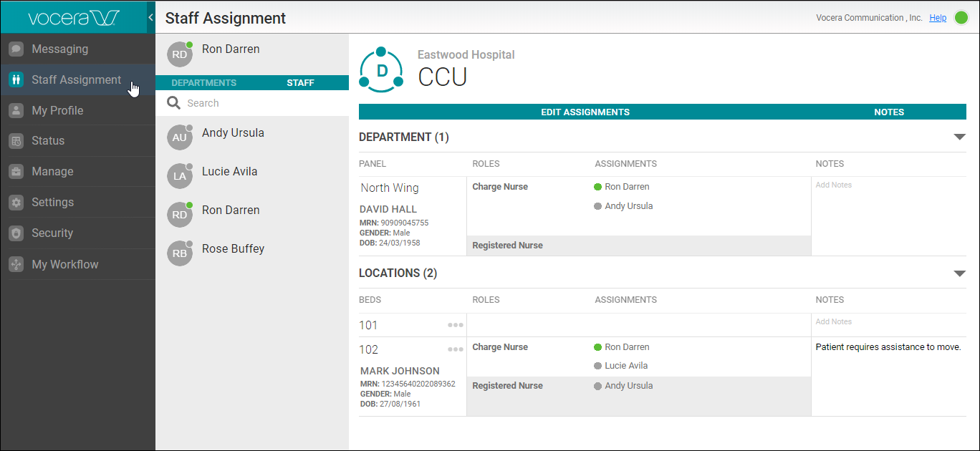Open the Manage section icon

click(16, 172)
